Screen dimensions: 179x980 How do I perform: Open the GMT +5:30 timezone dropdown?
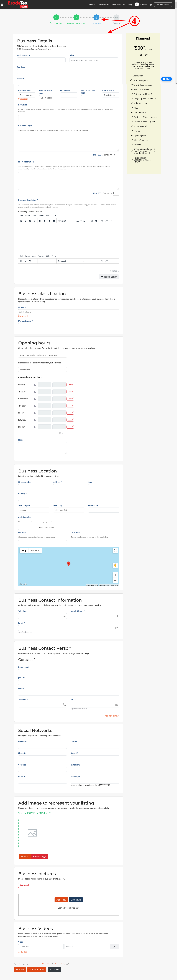tap(42, 355)
